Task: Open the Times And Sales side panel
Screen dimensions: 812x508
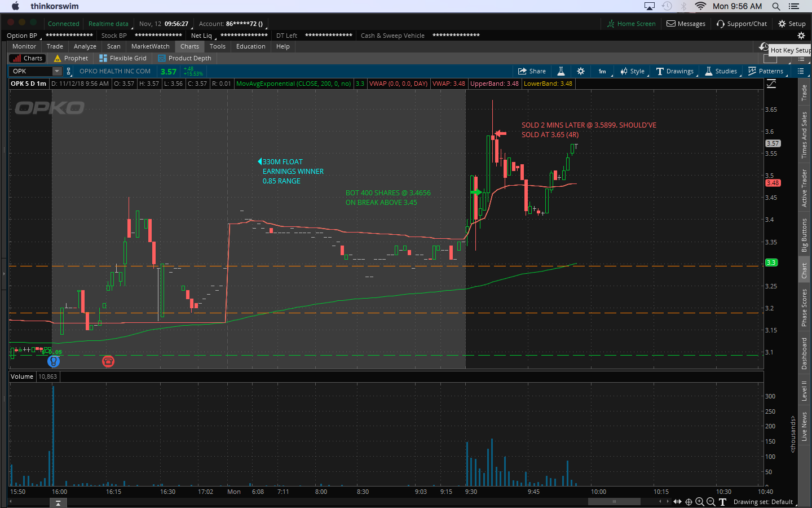Action: 805,135
